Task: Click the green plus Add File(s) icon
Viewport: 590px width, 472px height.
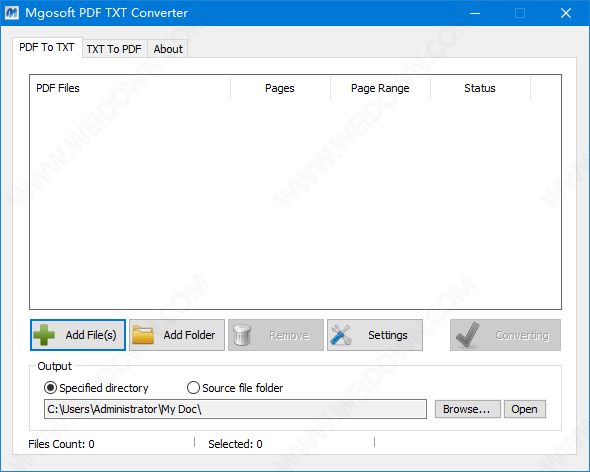Action: (x=44, y=335)
